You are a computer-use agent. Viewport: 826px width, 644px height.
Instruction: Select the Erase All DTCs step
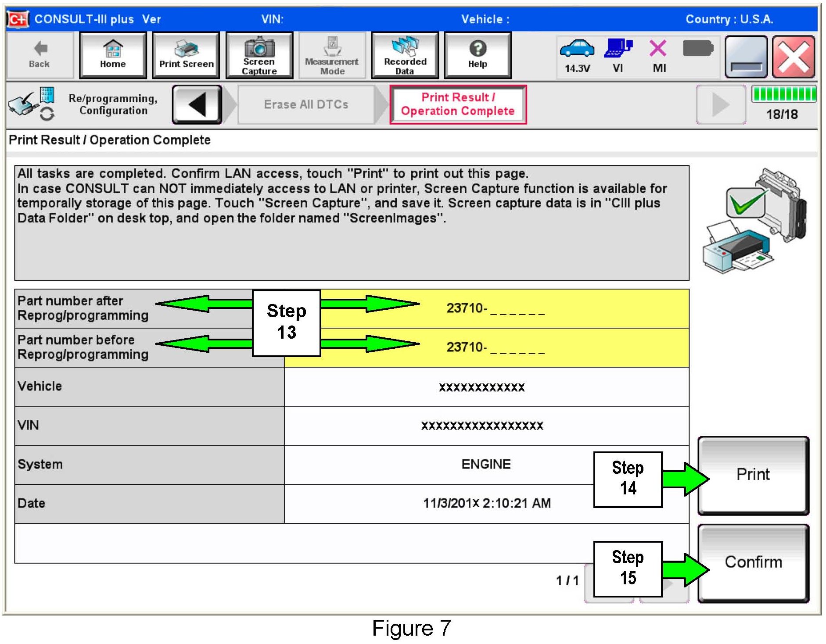point(306,104)
